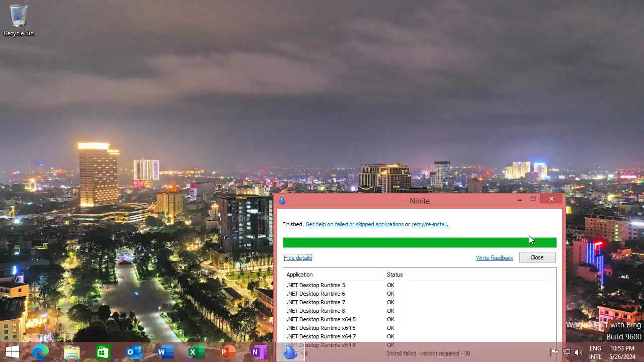This screenshot has height=362, width=644.
Task: Open the Recycle Bin desktop icon
Action: pyautogui.click(x=19, y=20)
